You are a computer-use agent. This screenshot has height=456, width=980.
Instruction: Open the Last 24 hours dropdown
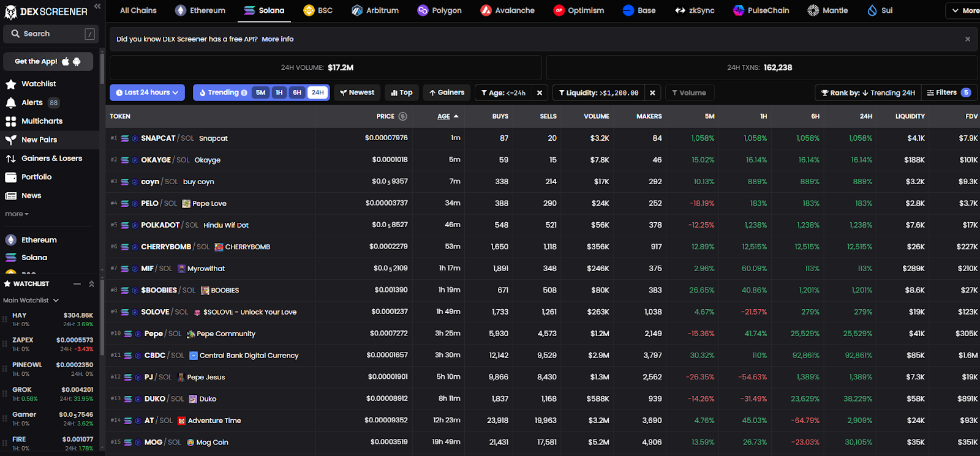[147, 92]
